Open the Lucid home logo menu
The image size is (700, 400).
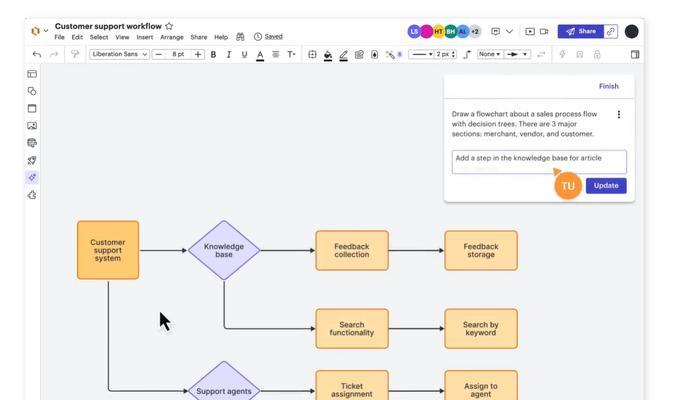[x=35, y=31]
